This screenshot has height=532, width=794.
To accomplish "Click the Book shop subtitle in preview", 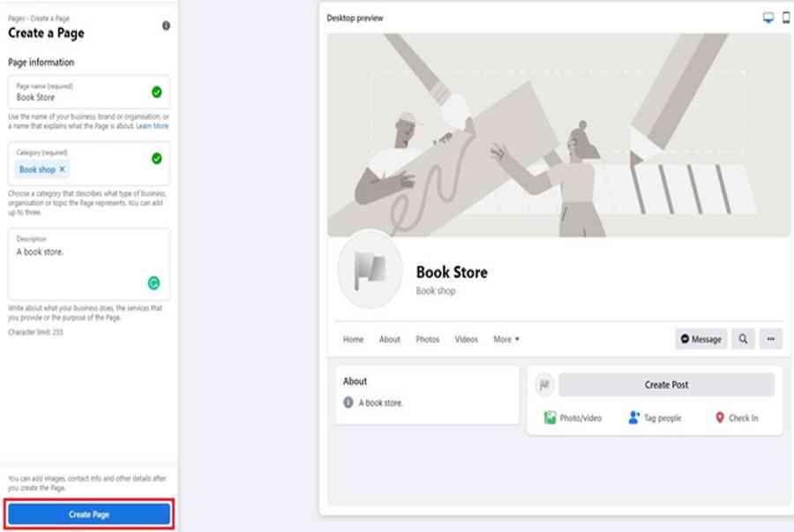I will (436, 291).
